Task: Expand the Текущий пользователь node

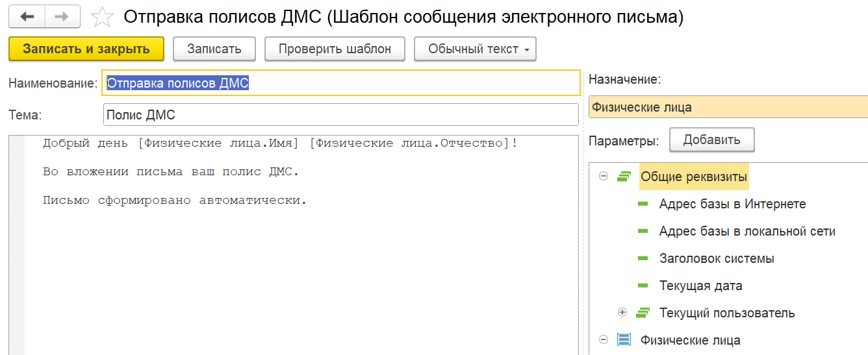Action: [622, 313]
